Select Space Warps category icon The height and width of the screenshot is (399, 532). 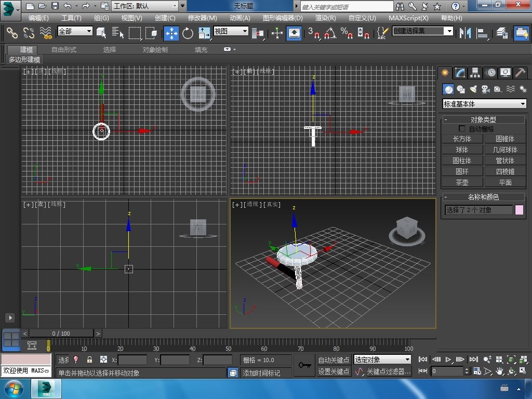click(x=511, y=89)
